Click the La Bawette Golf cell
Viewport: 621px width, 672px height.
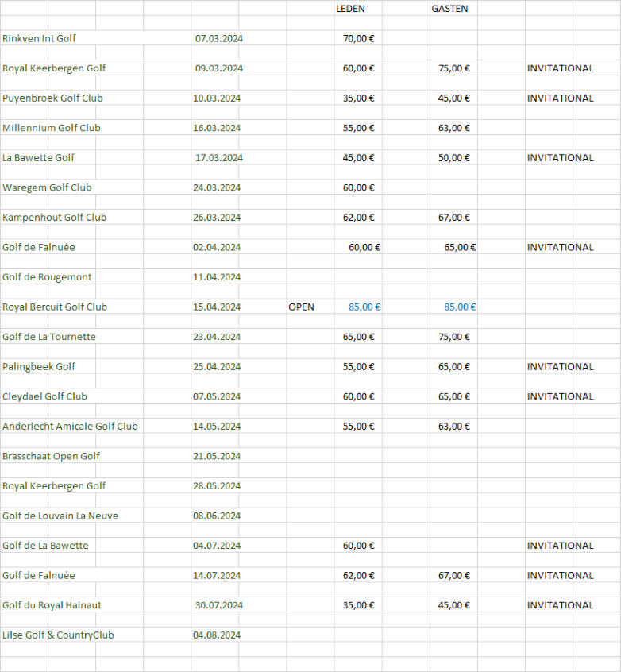(x=38, y=158)
